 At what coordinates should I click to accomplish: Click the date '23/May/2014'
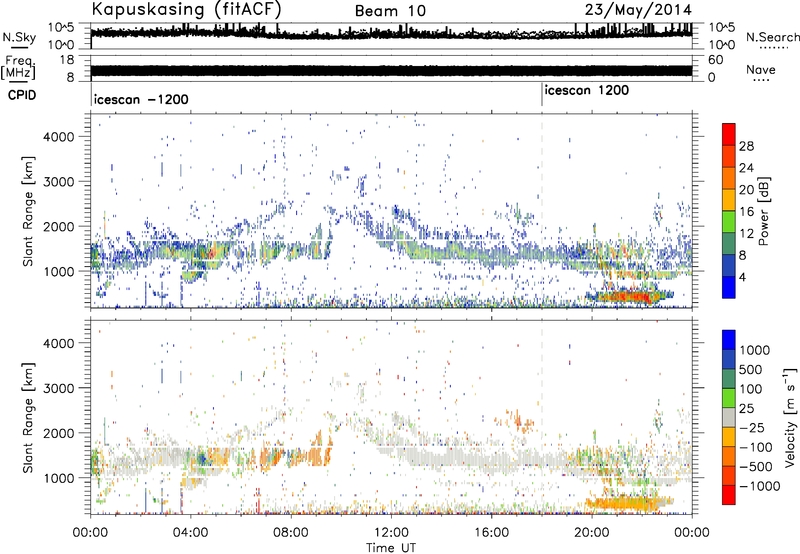(638, 10)
